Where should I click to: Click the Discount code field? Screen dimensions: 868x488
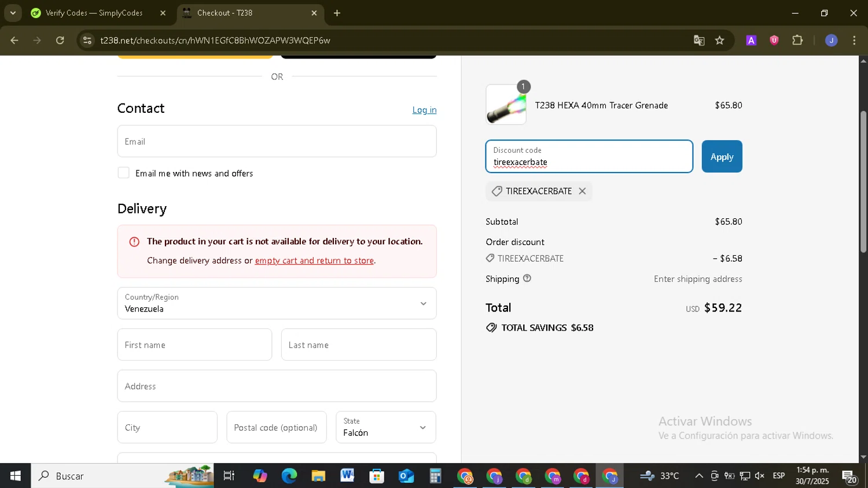tap(589, 156)
